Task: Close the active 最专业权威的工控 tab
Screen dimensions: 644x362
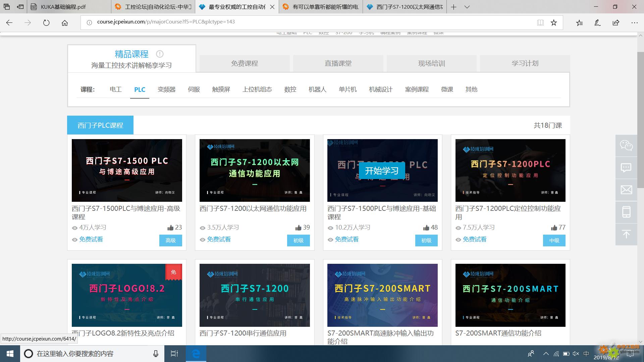Action: 272,7
